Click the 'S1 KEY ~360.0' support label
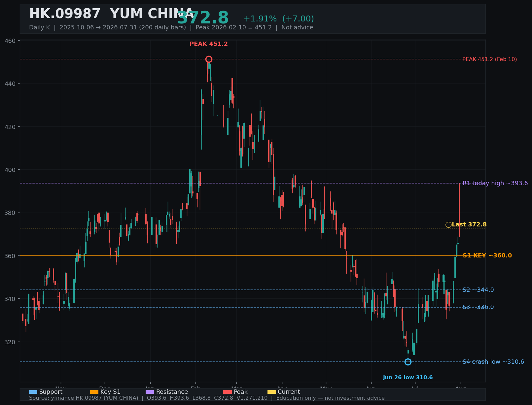 [x=487, y=255]
